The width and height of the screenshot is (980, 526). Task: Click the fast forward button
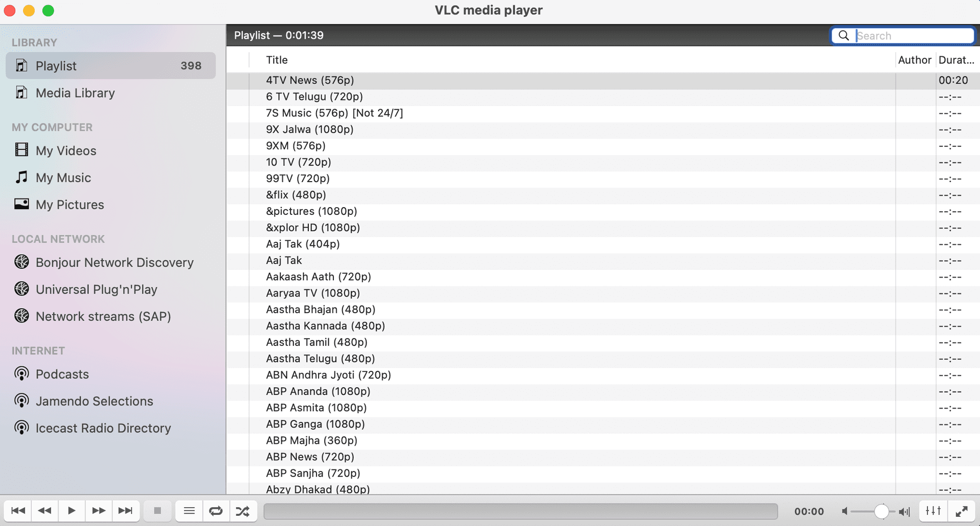tap(99, 511)
